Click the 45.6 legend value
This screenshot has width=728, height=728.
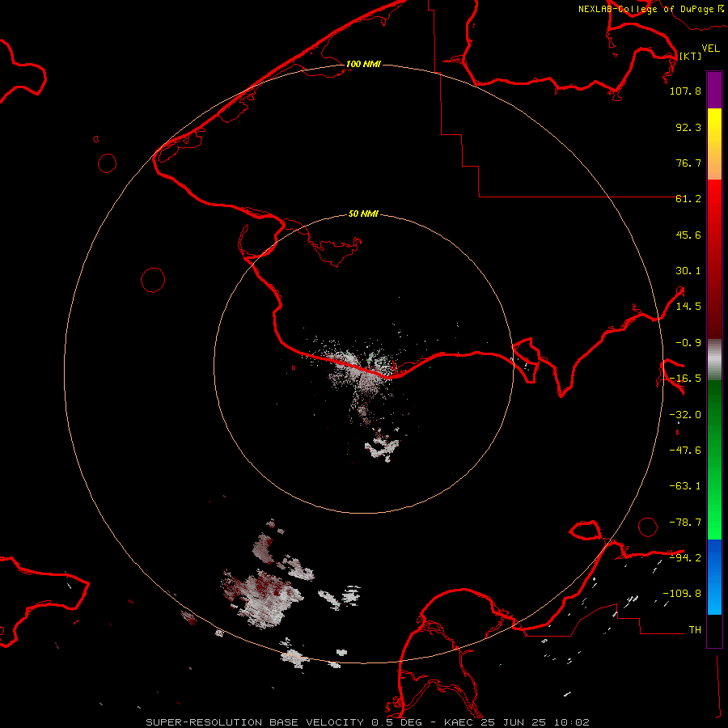click(688, 235)
